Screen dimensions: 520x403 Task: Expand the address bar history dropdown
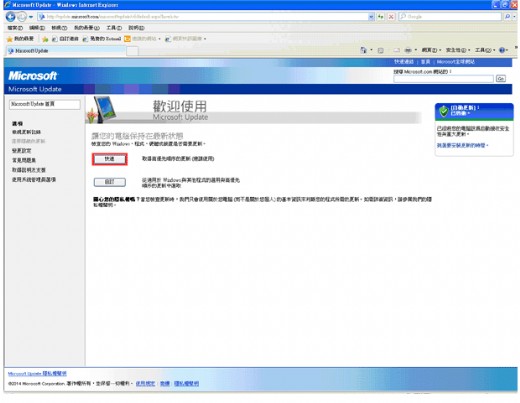click(x=371, y=16)
